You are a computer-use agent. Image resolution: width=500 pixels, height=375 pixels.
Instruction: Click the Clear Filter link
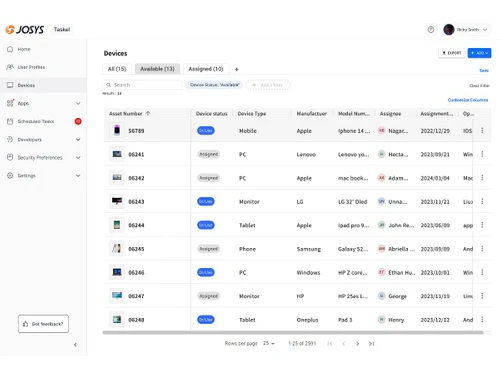479,86
